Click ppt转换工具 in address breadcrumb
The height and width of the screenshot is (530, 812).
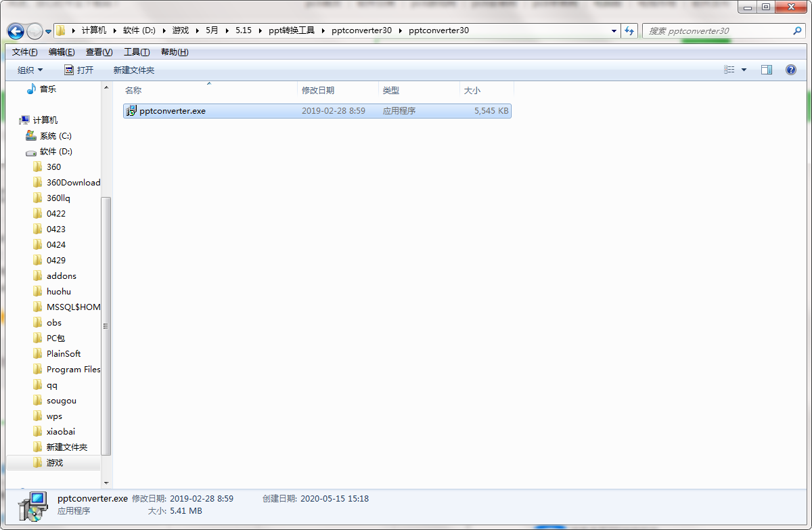[292, 30]
